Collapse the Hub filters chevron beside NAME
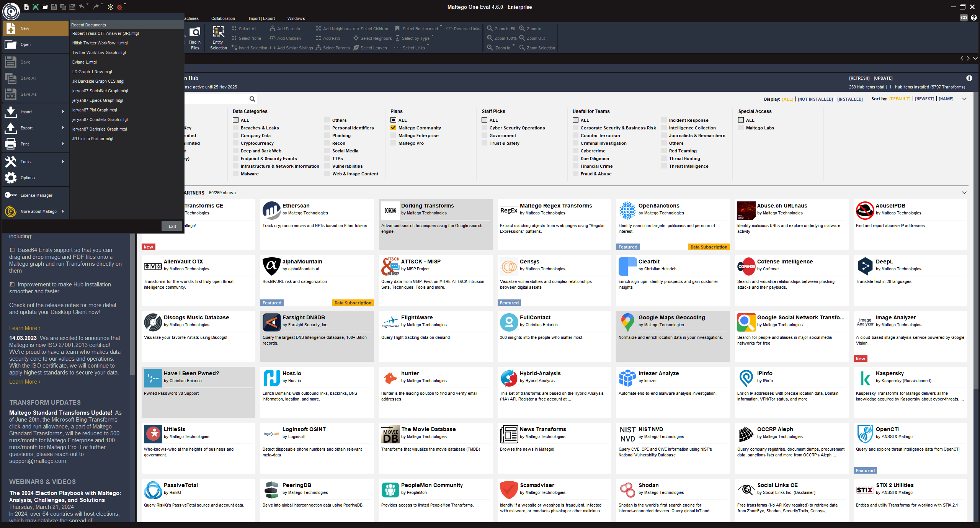Viewport: 980px width, 528px height. pyautogui.click(x=964, y=99)
